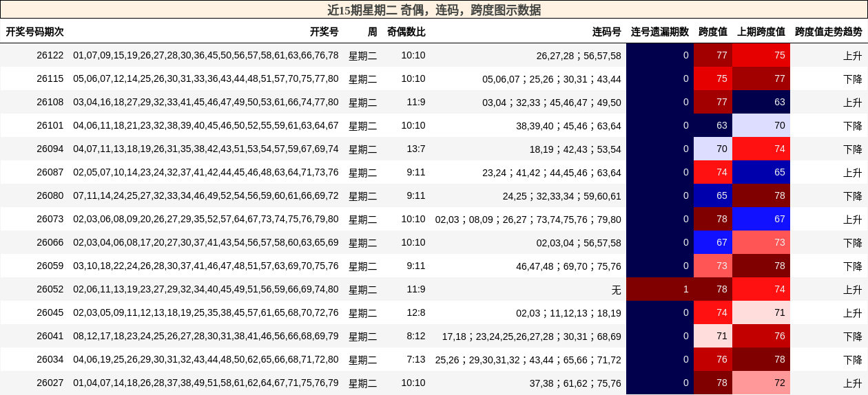
Task: Click span value 67 in row 26066
Action: pyautogui.click(x=713, y=242)
